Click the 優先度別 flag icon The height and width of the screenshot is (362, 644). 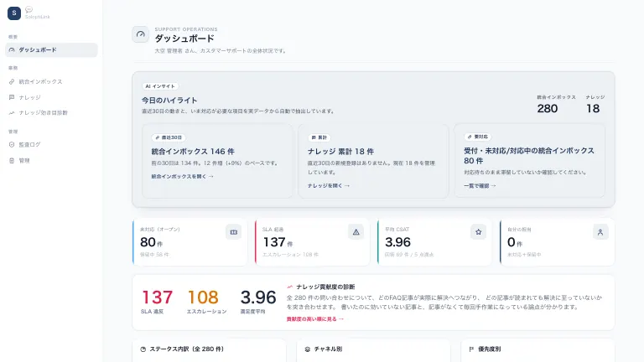point(471,349)
